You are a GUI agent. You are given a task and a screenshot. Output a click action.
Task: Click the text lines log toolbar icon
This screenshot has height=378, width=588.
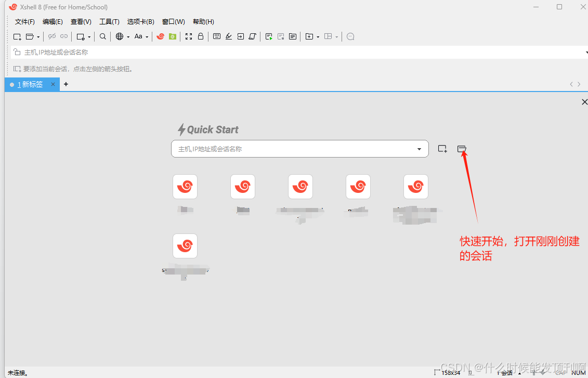pos(293,37)
